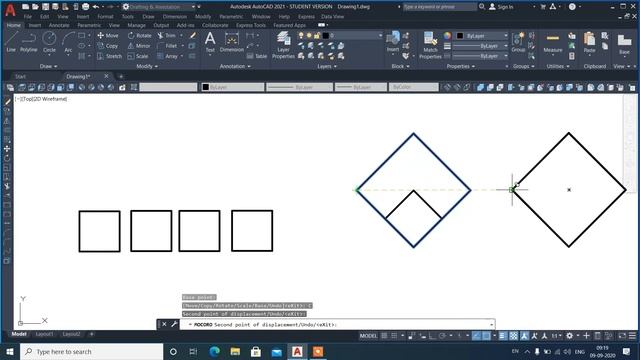640x360 pixels.
Task: Click the Array tool
Action: (x=168, y=56)
